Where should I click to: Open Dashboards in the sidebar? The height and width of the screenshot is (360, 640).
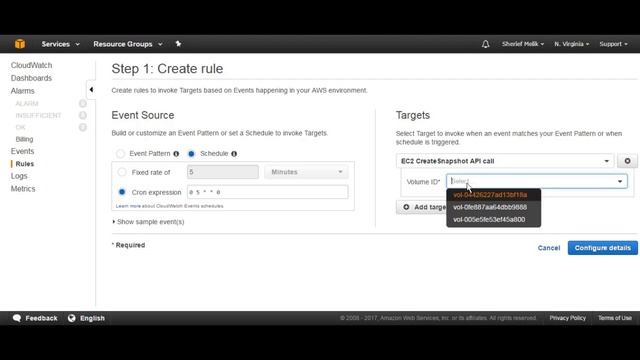click(31, 78)
